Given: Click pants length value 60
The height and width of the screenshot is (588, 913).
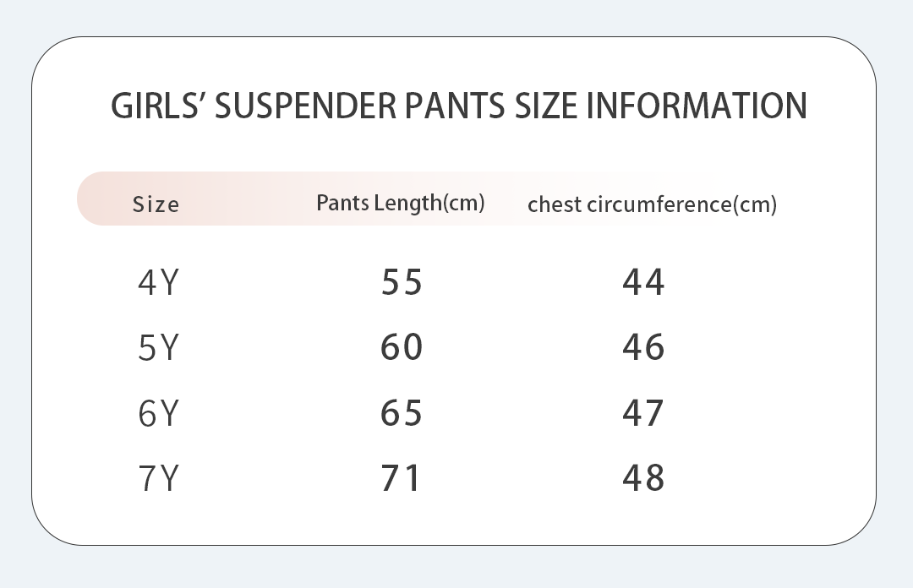Looking at the screenshot, I should pos(402,347).
